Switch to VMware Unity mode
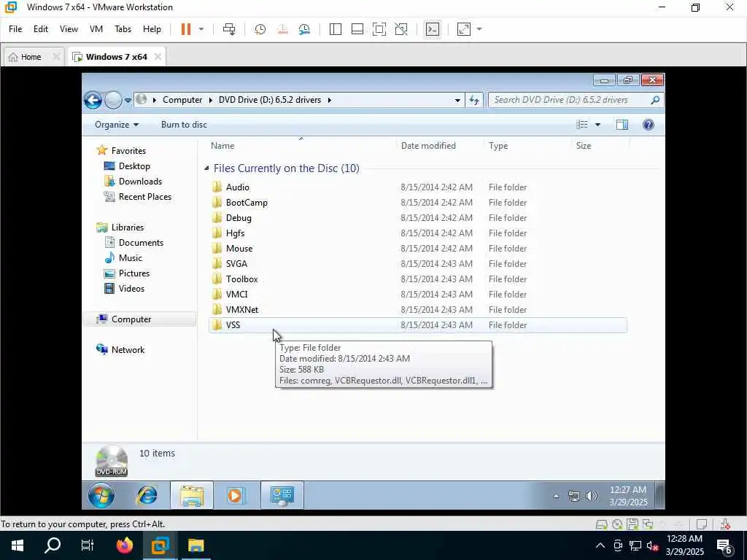The height and width of the screenshot is (560, 747). (x=401, y=29)
